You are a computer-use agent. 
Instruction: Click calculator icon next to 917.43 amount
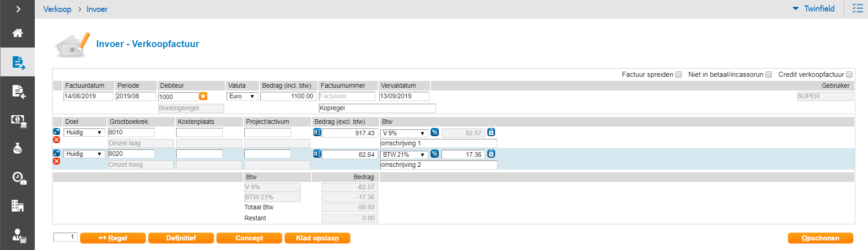[x=317, y=133]
